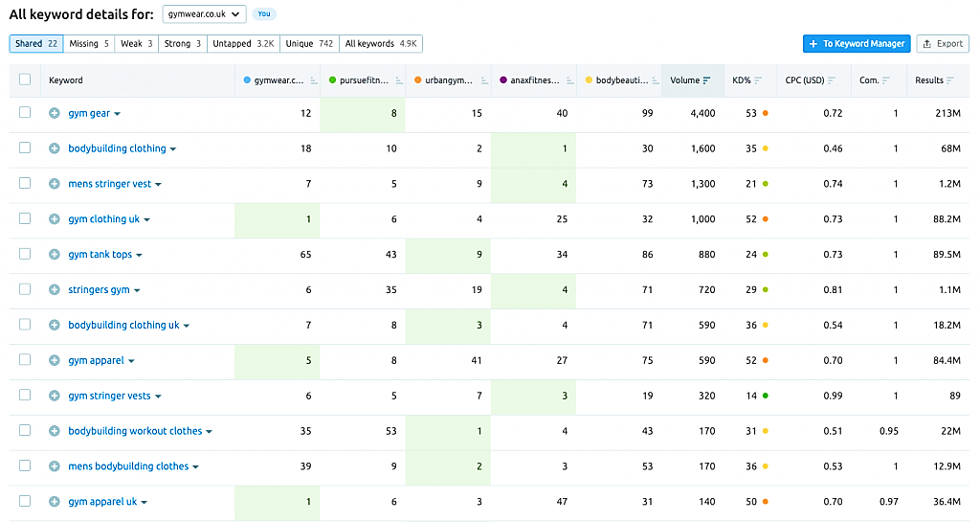Expand the arrow beside gym clothing uk
Image resolution: width=980 pixels, height=522 pixels.
point(146,220)
